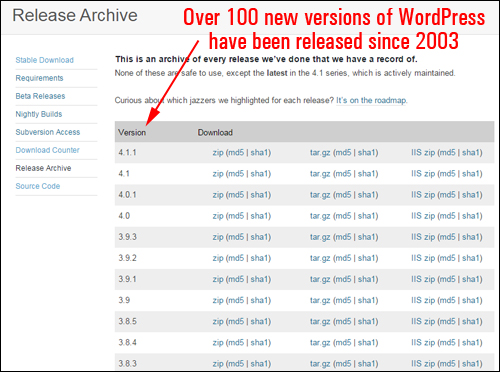Viewport: 500px width, 372px height.
Task: Download the zip for version 3.9.2
Action: pos(218,258)
